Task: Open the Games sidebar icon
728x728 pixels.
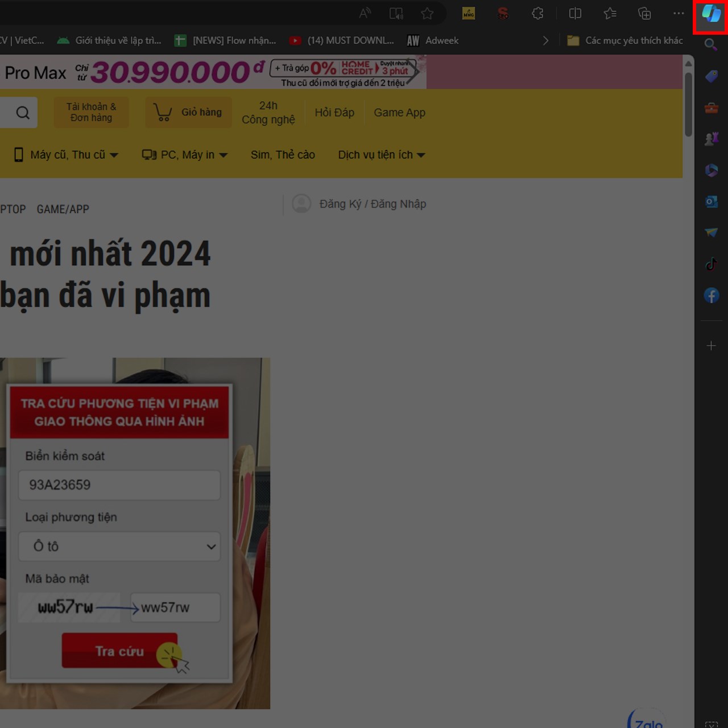Action: pos(711,138)
